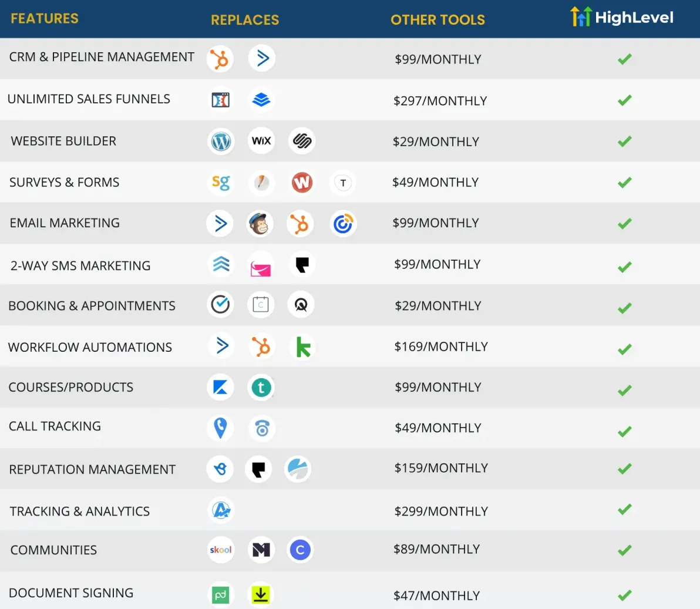Image resolution: width=700 pixels, height=609 pixels.
Task: Click the red W icon in Surveys row
Action: tap(302, 182)
